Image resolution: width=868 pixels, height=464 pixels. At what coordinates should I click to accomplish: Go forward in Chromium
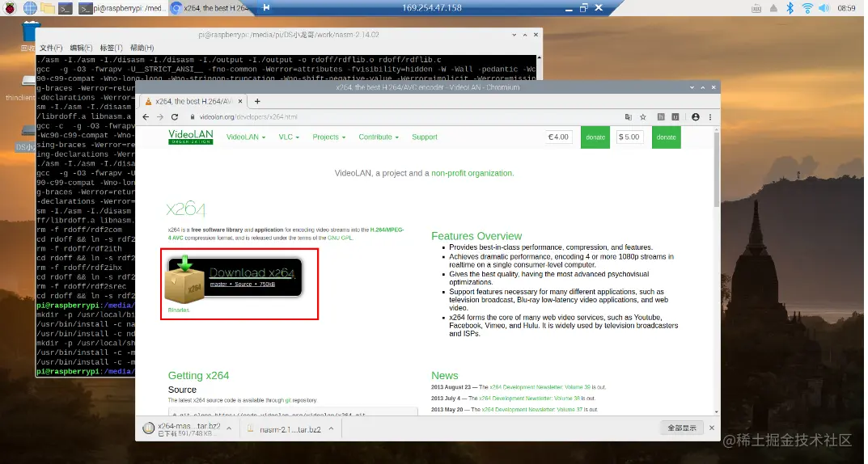click(160, 116)
